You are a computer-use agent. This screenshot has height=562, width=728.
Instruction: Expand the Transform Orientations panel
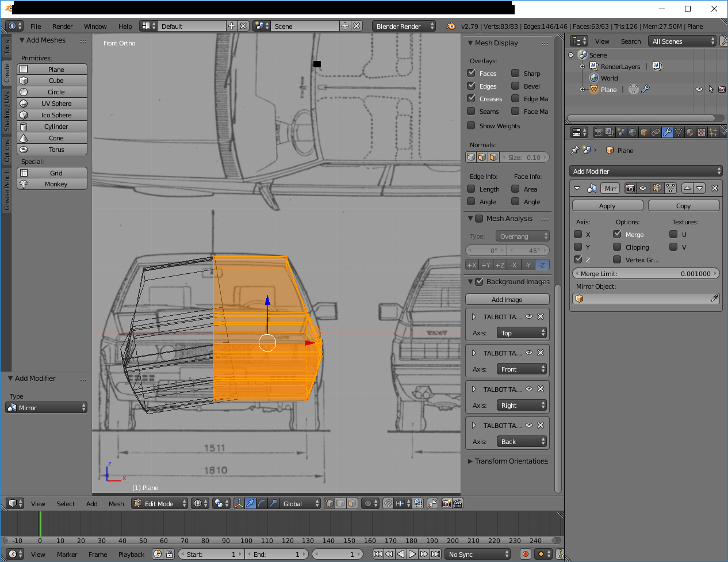click(507, 461)
